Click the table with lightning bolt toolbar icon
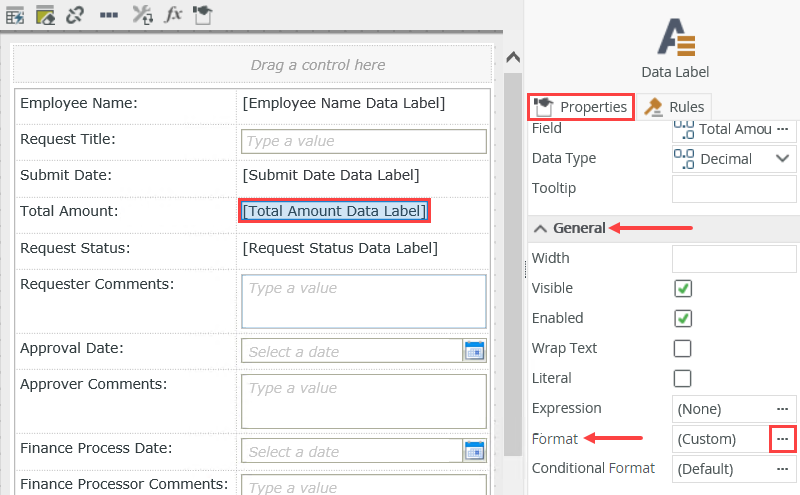This screenshot has height=495, width=800. 15,15
